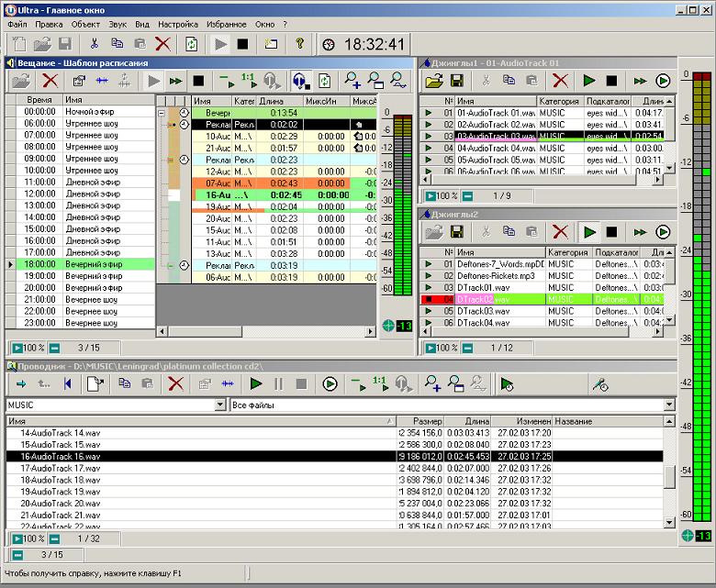The image size is (716, 588).
Task: Click green fast-forward arrows in Джинглы2 toolbar
Action: point(640,232)
